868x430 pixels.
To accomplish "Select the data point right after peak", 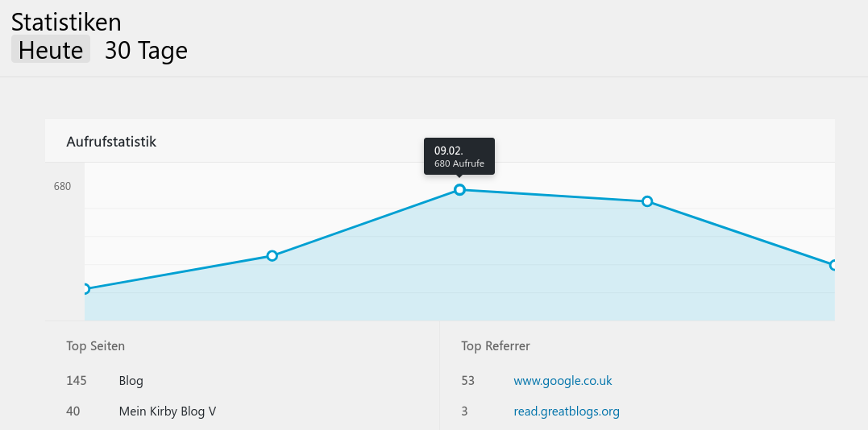I will (646, 201).
